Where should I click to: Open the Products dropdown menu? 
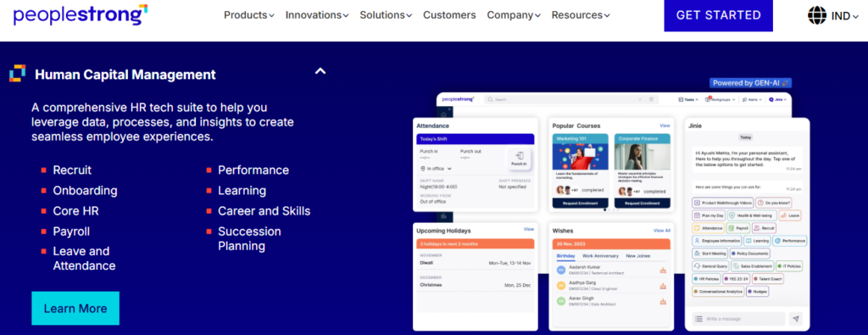coord(248,15)
